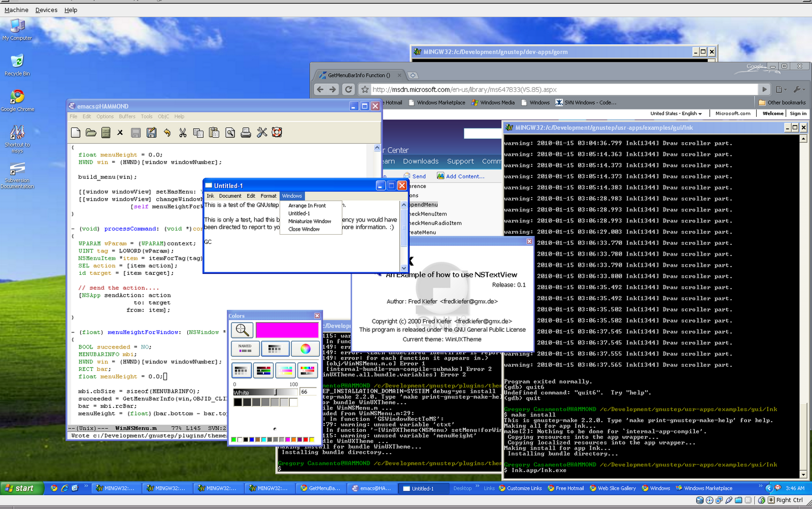
Task: Choose the RGB sliders mode in Colors panel
Action: (264, 370)
